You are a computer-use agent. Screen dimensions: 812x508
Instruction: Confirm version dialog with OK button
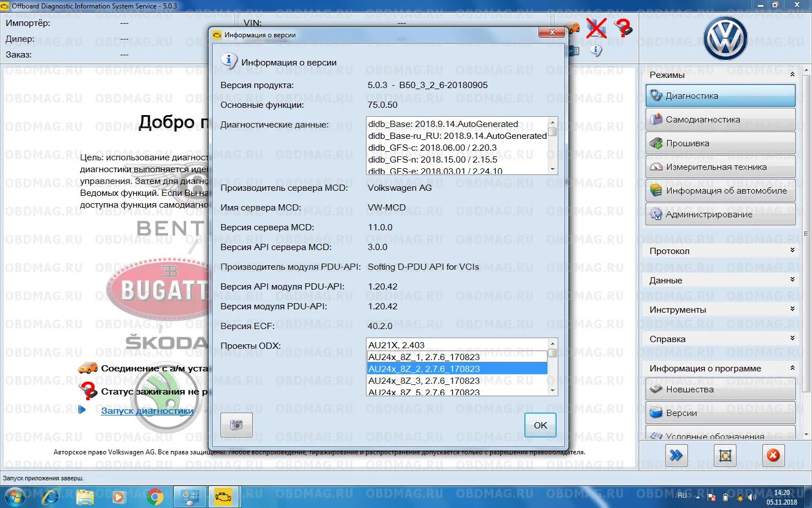540,425
